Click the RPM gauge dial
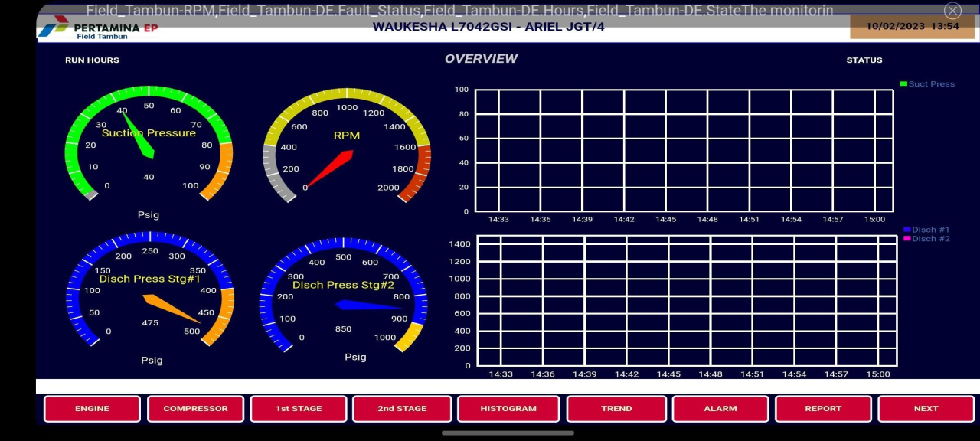 347,145
